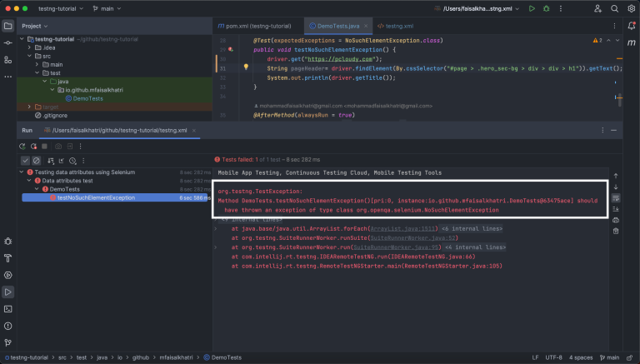The image size is (640, 364).
Task: Open the Notifications bell panel
Action: [x=631, y=26]
